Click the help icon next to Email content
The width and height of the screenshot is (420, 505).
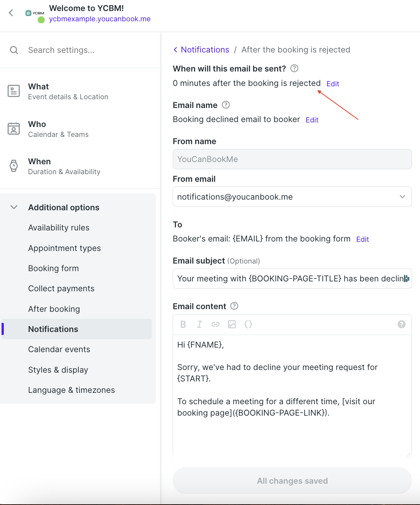[x=234, y=306]
